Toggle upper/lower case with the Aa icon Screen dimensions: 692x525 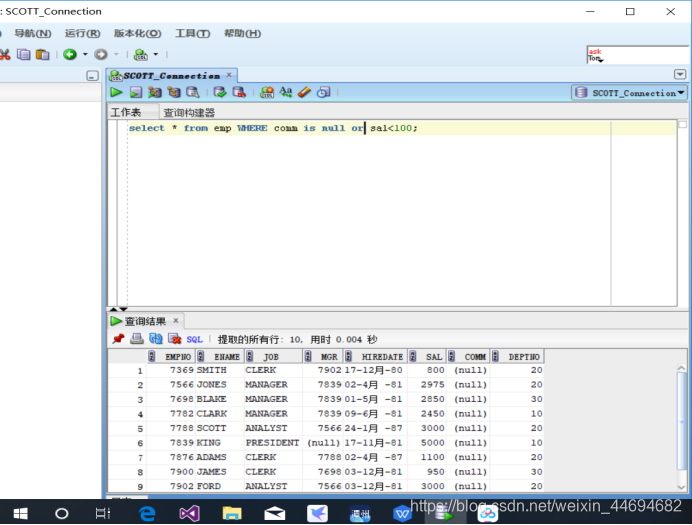click(286, 92)
